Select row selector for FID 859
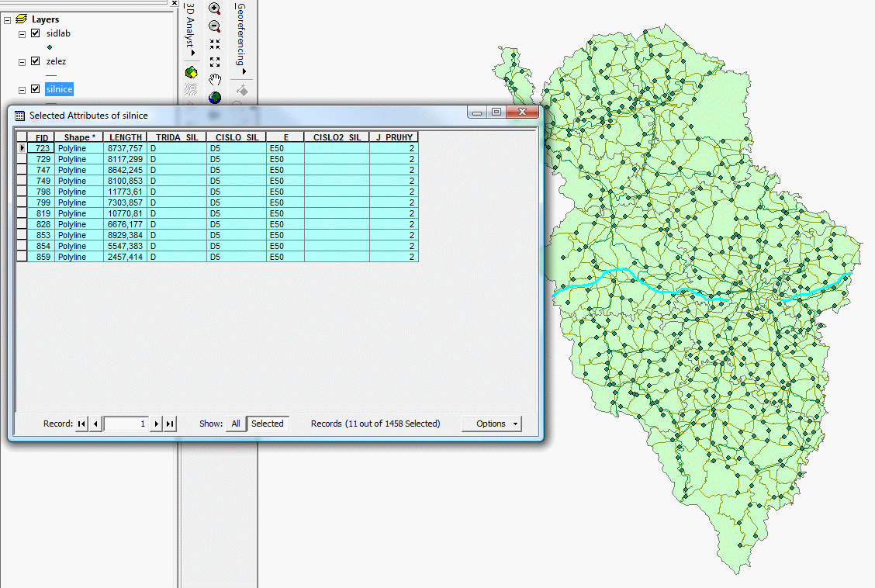This screenshot has width=875, height=588. click(22, 258)
